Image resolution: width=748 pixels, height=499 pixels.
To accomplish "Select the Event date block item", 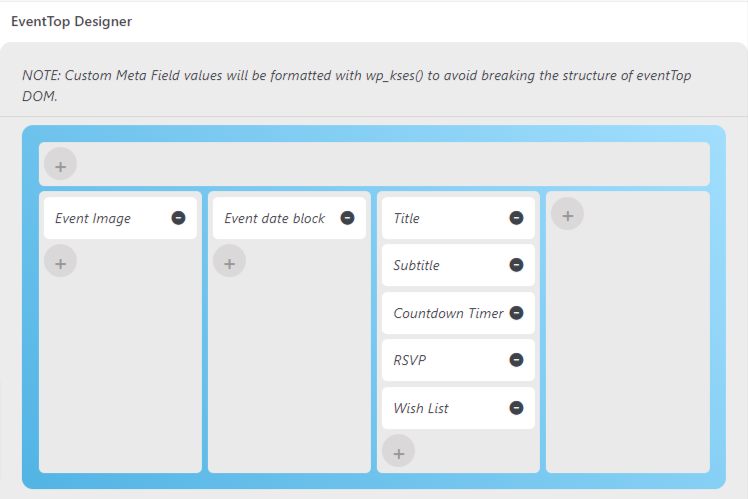I will (289, 218).
